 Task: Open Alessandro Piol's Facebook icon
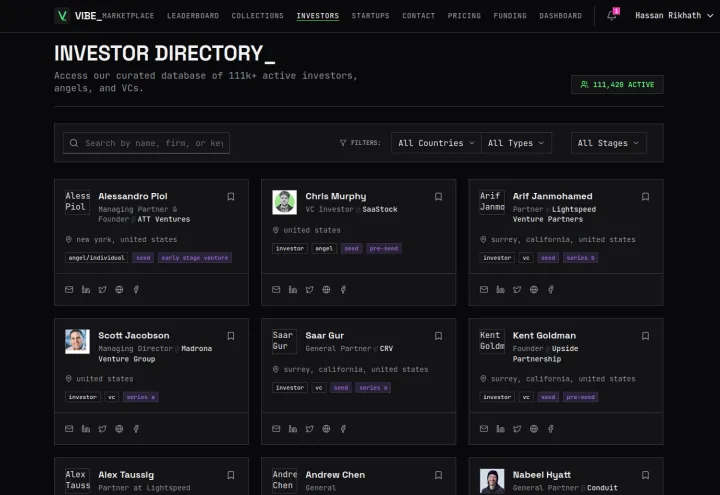click(x=136, y=289)
